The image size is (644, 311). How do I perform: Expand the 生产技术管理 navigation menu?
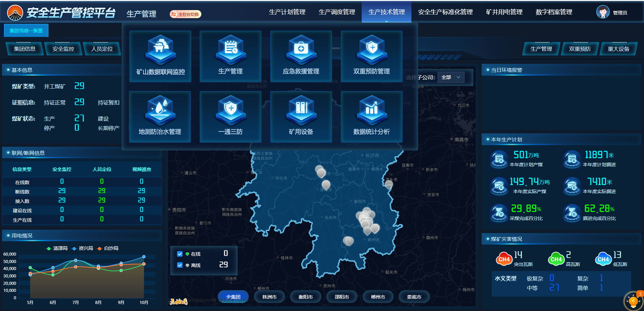click(387, 12)
